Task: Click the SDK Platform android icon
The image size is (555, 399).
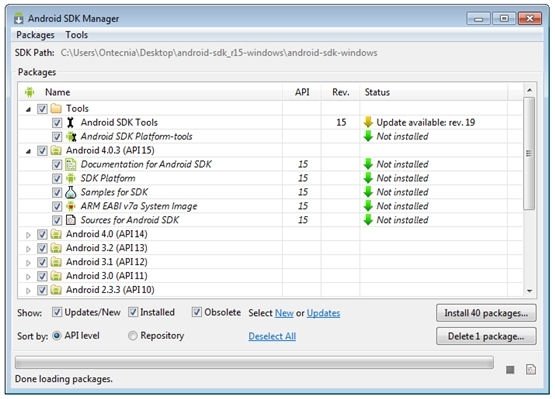Action: tap(71, 178)
